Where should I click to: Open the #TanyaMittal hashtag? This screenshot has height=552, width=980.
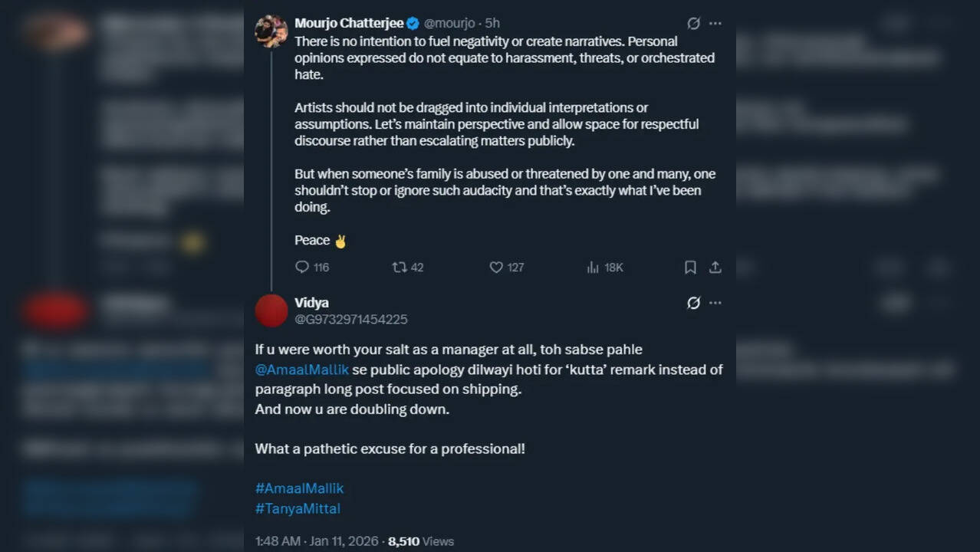coord(298,508)
